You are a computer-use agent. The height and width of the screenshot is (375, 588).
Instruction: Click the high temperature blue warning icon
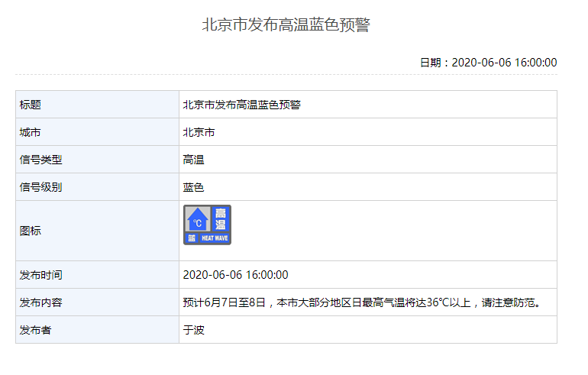click(207, 225)
